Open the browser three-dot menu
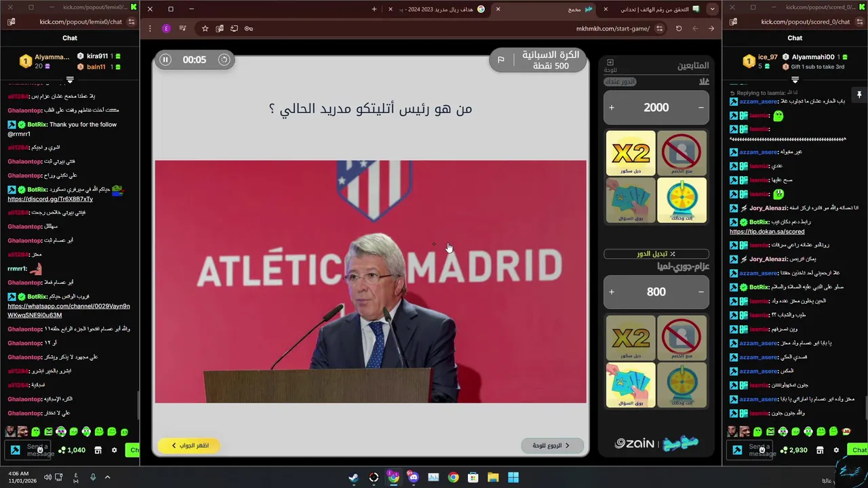Image resolution: width=868 pixels, height=488 pixels. [x=150, y=28]
